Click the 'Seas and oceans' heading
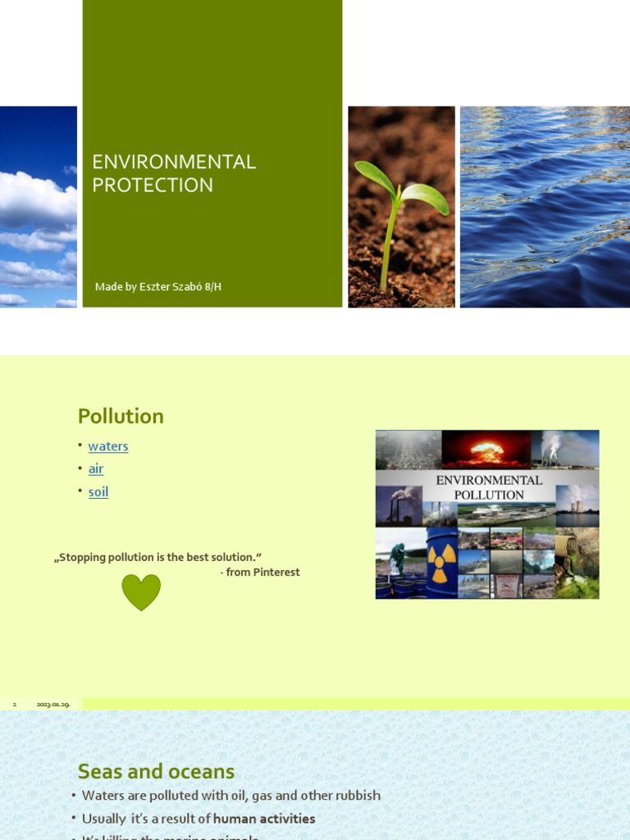Image resolution: width=630 pixels, height=840 pixels. [157, 771]
